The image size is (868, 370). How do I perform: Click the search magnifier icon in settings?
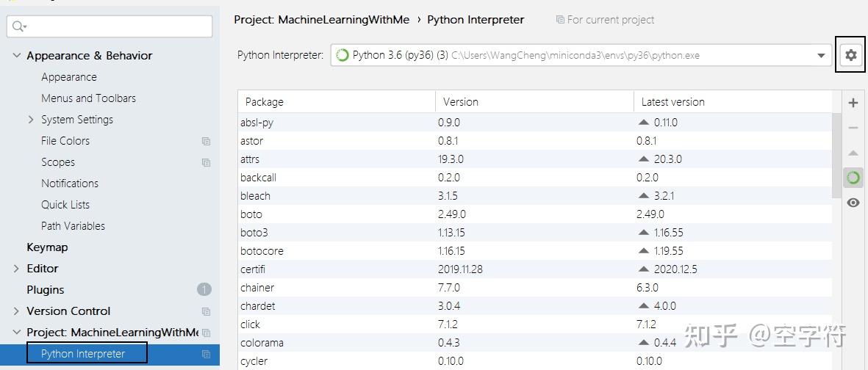pos(19,26)
